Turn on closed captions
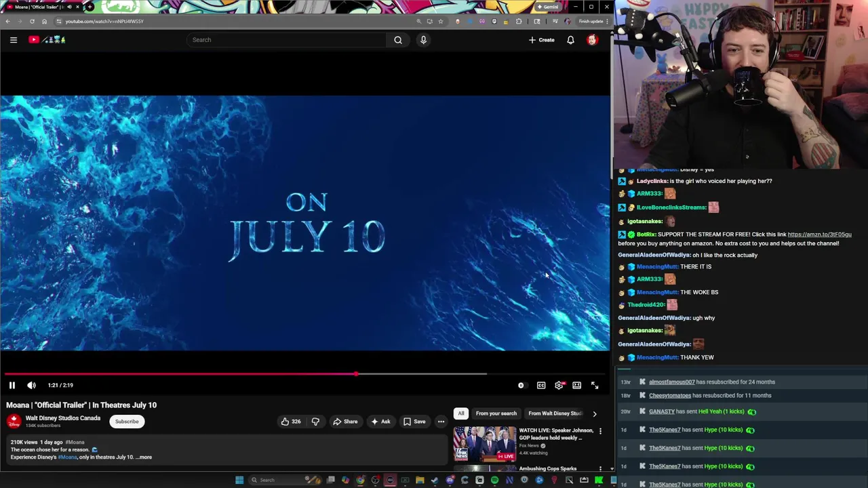The width and height of the screenshot is (868, 488). pos(541,385)
